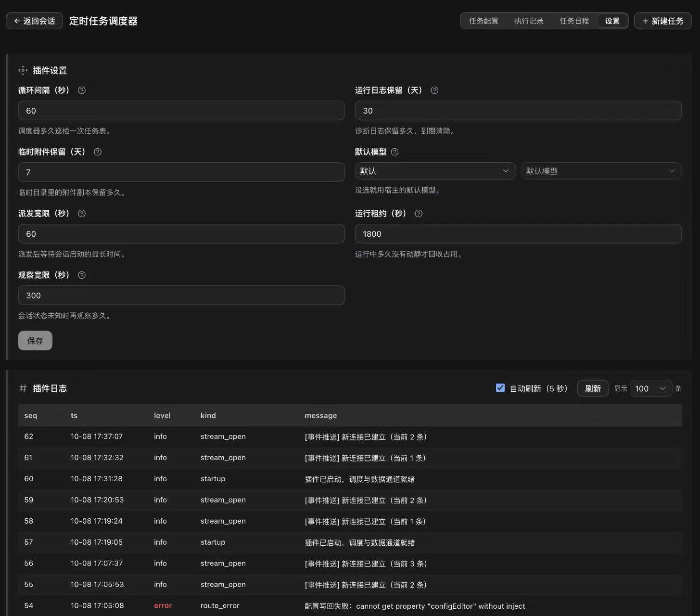
Task: Focus the 运行租约（秒）input with 1800
Action: point(518,234)
